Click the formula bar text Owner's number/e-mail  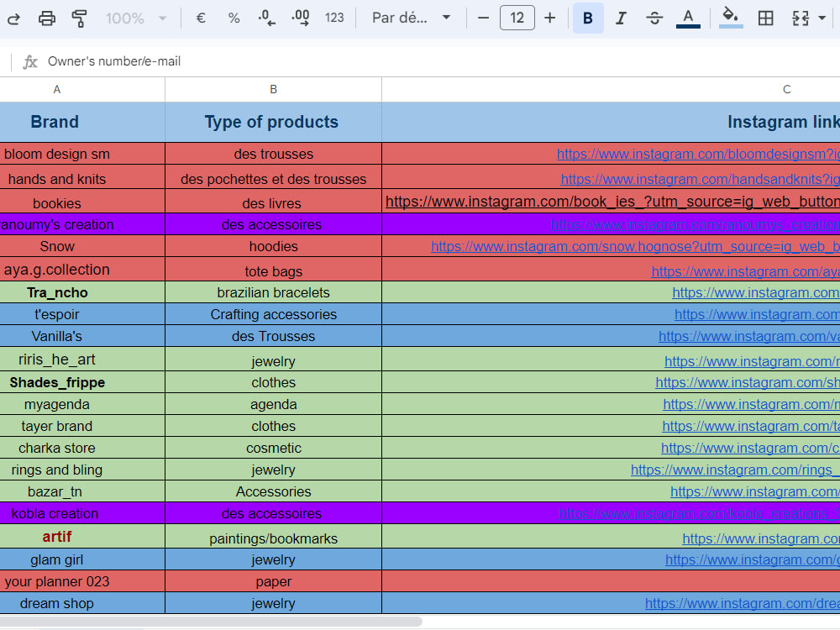[114, 61]
